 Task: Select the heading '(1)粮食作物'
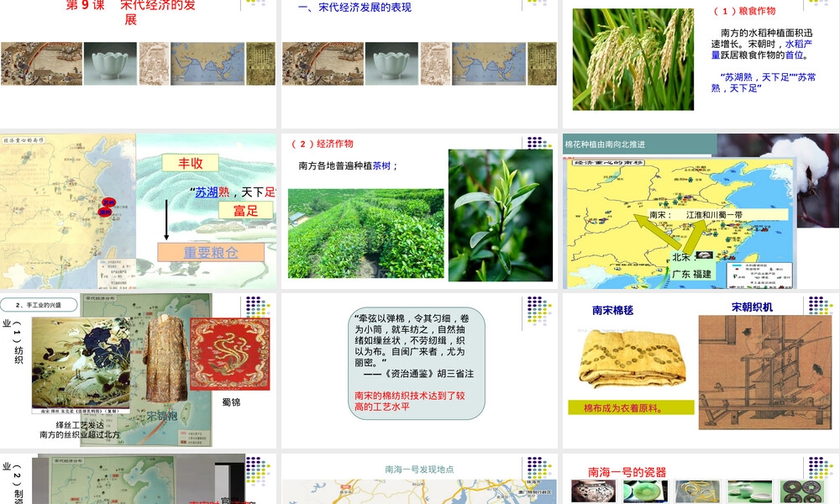coord(744,11)
